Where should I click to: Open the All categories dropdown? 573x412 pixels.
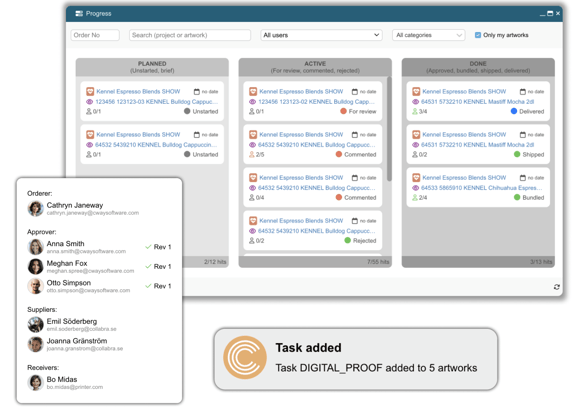click(x=429, y=35)
